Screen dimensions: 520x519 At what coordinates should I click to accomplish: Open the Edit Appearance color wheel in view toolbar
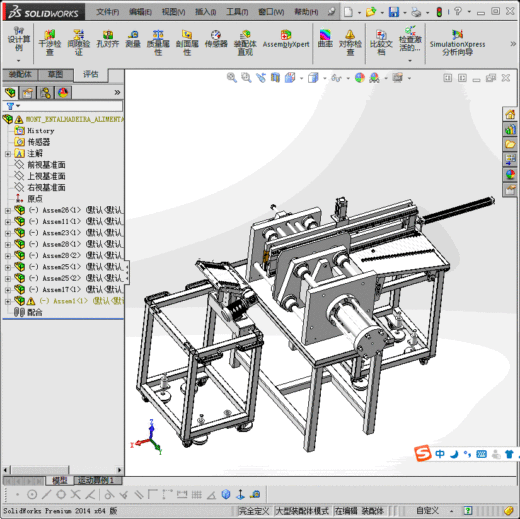click(360, 78)
